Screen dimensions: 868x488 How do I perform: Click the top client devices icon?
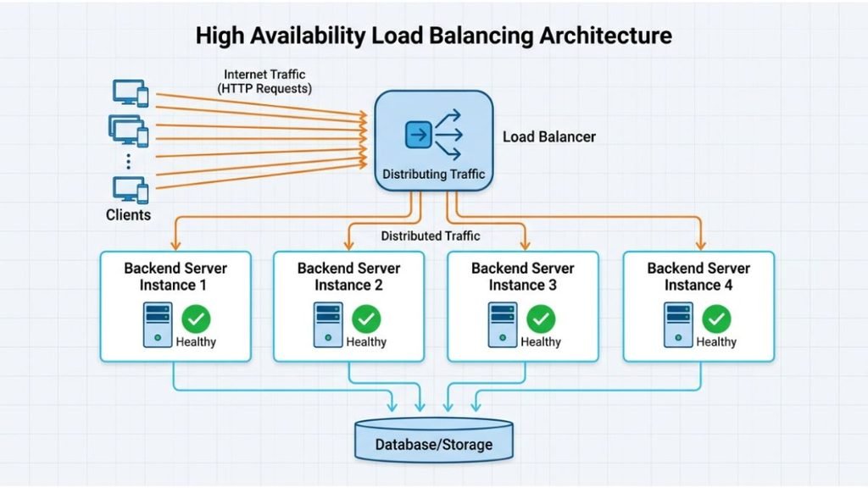(x=131, y=92)
